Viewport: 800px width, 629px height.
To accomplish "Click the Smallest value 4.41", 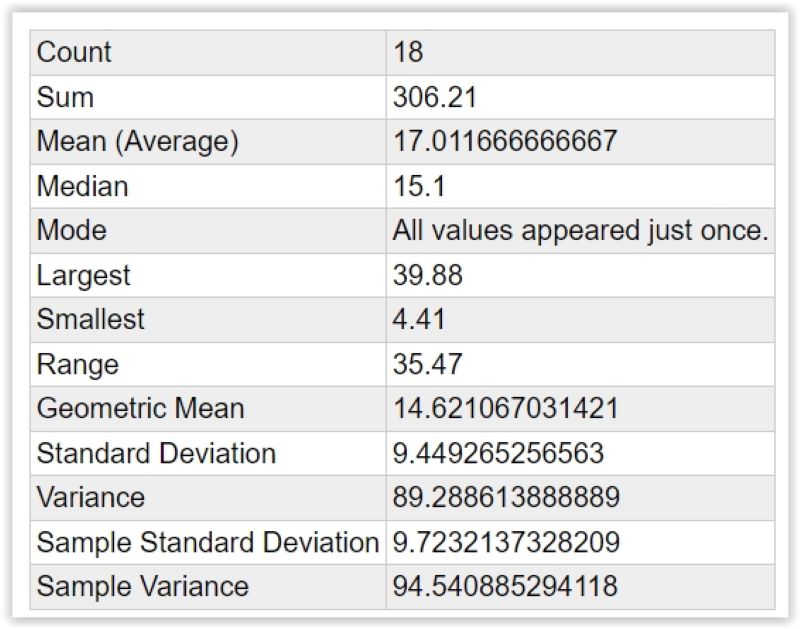I will (419, 319).
